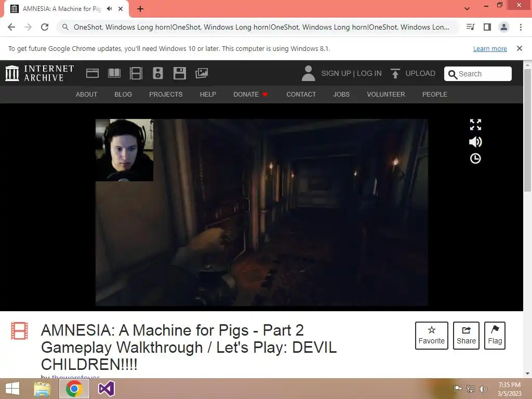Click the page vertical scrollbar thumb
Image resolution: width=532 pixels, height=399 pixels.
[527, 129]
